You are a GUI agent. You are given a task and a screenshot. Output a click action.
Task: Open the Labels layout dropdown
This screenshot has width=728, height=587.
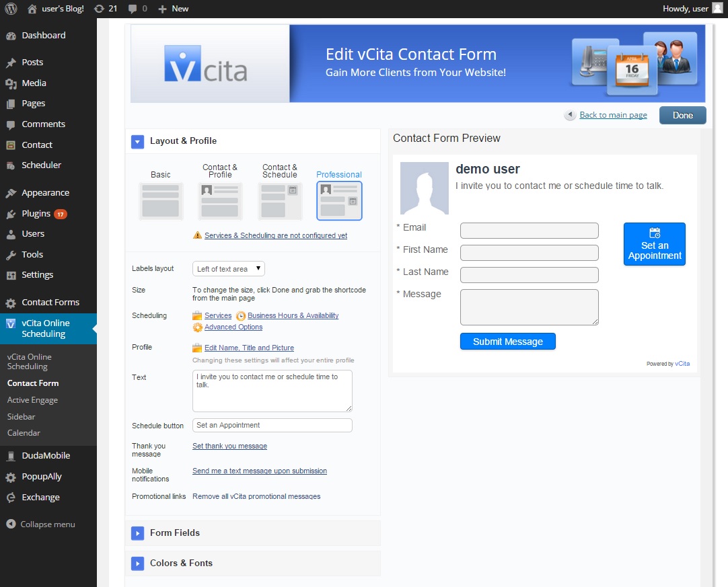coord(229,269)
